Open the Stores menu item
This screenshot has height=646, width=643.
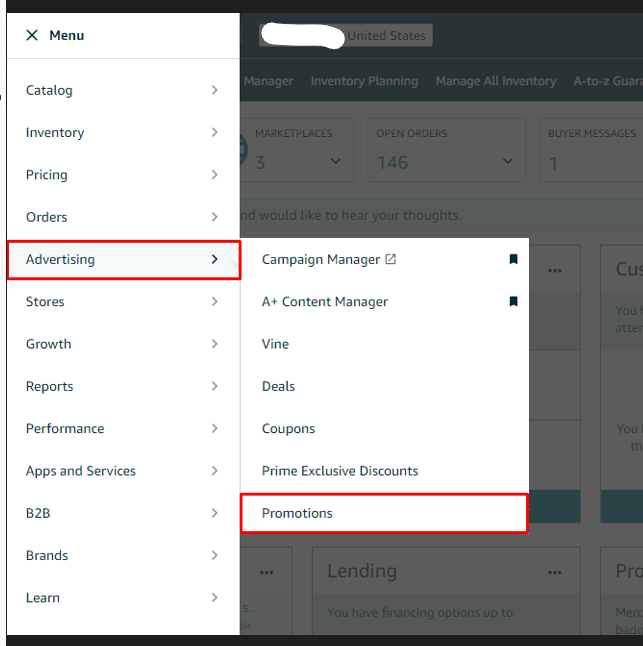(123, 302)
